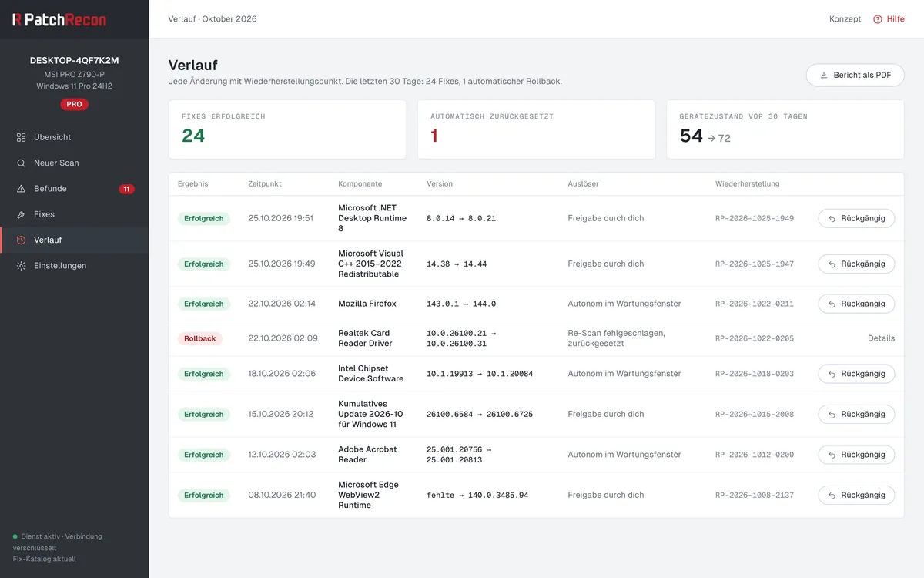Click the Realtek Card Reader Driver name
The width and height of the screenshot is (924, 578).
point(365,338)
